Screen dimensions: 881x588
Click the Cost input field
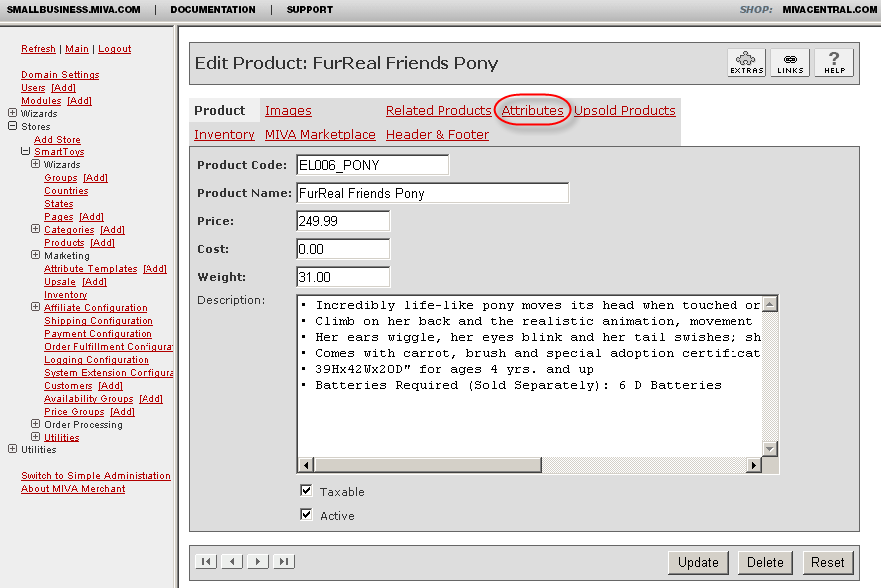pyautogui.click(x=343, y=249)
